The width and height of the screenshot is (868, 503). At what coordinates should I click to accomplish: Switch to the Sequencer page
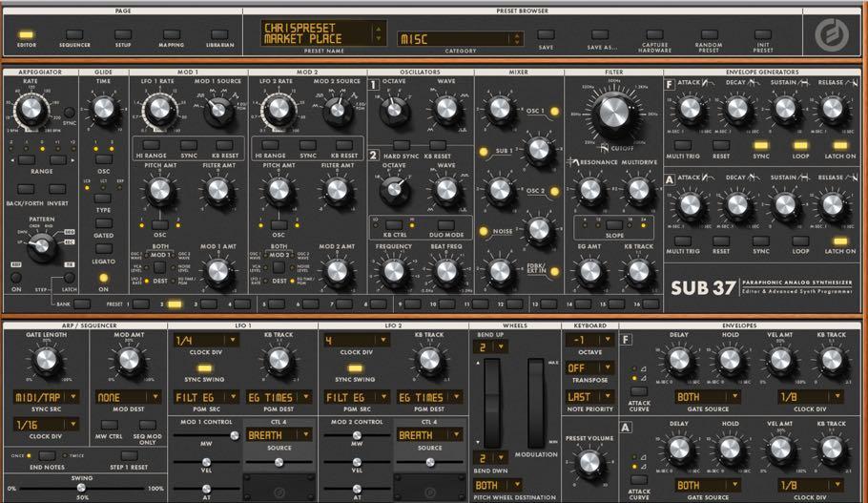click(74, 35)
